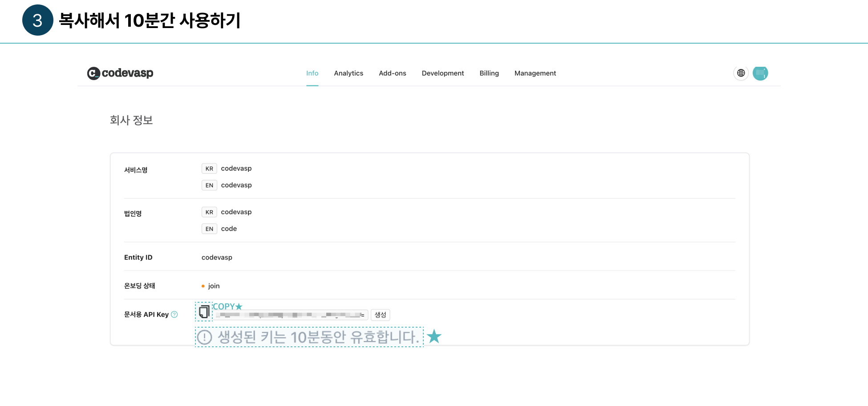Click the codevasp logo

[x=120, y=73]
